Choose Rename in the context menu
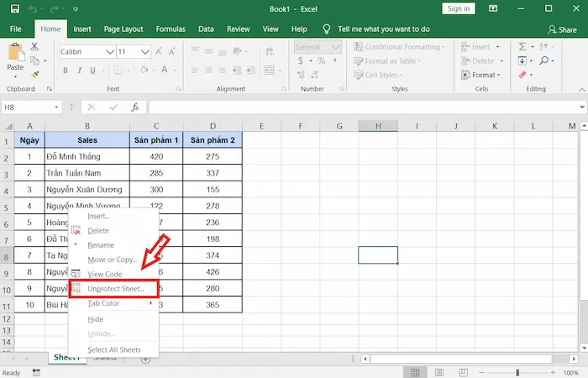The image size is (588, 378). click(x=101, y=245)
